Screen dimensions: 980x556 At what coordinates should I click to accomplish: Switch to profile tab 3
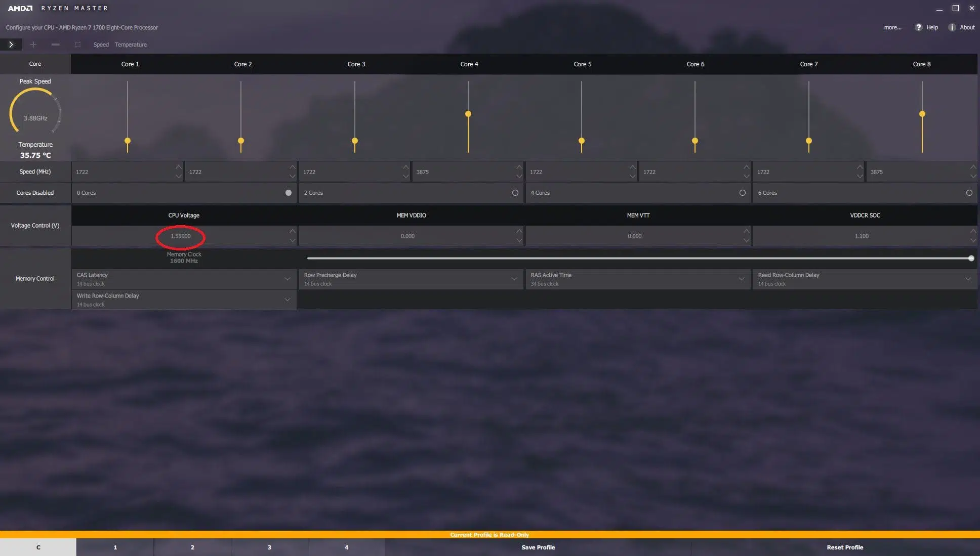coord(269,547)
